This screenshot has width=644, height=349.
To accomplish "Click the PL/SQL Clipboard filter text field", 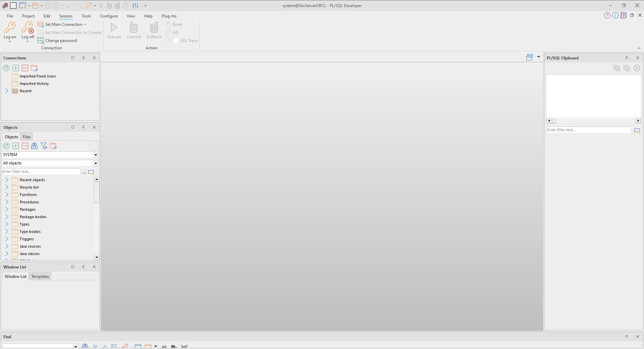I will coord(589,130).
